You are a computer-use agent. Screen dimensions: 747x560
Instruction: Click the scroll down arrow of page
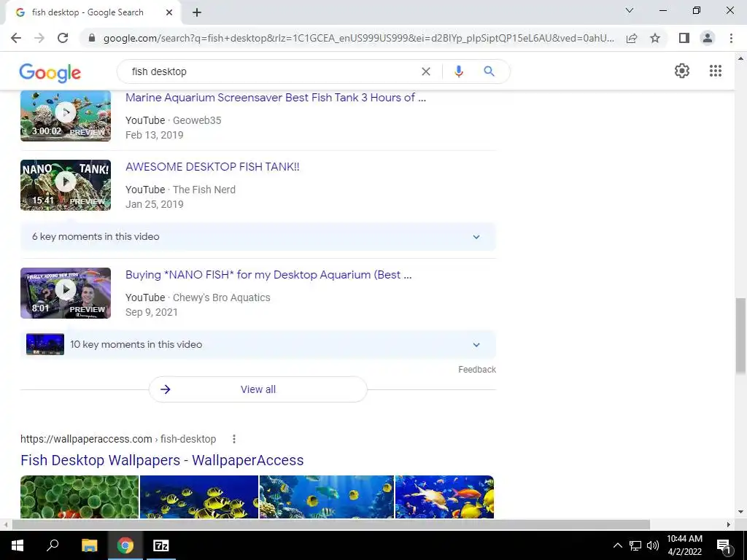click(740, 513)
